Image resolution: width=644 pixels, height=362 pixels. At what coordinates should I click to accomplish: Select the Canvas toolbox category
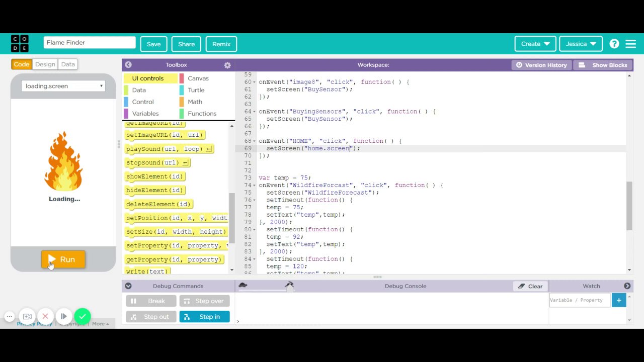[x=207, y=78]
